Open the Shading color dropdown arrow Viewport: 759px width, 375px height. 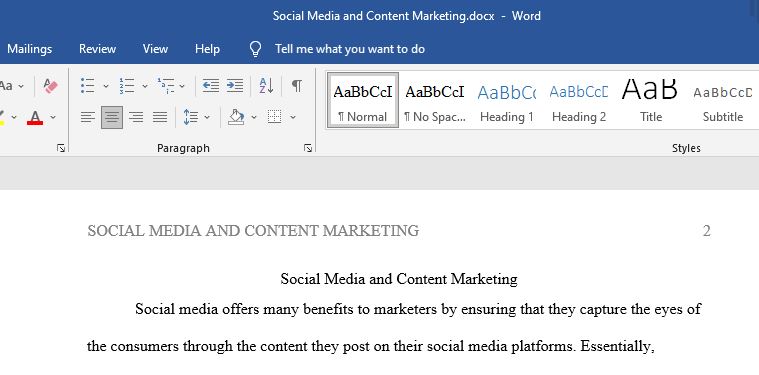(254, 117)
